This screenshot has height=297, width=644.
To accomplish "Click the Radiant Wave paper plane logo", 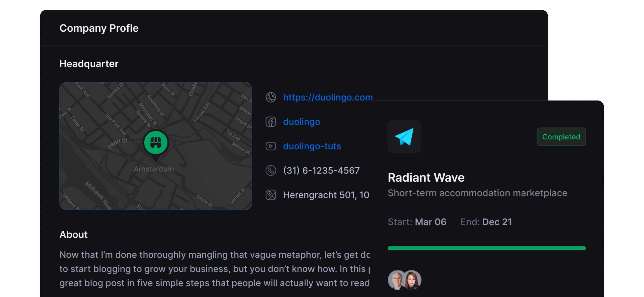I will (x=404, y=137).
